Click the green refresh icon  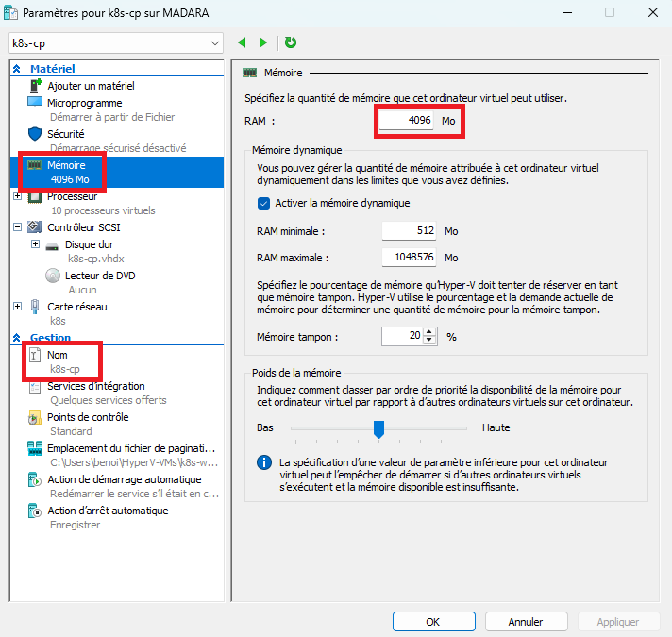click(x=291, y=42)
